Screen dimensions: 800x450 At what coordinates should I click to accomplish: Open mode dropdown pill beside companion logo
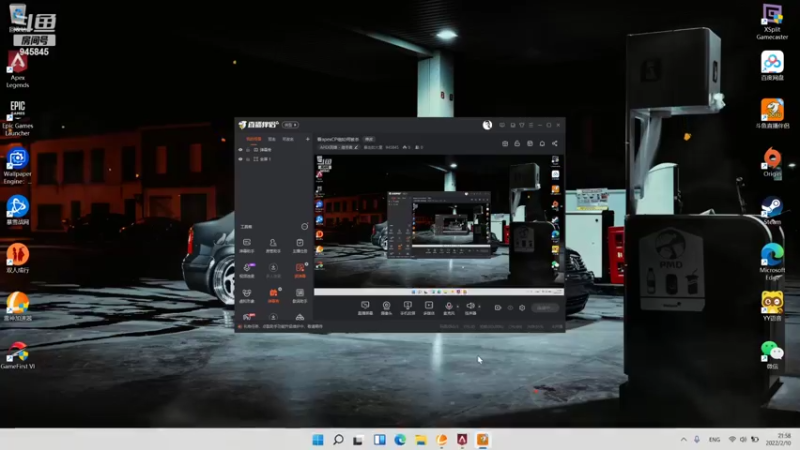click(290, 125)
